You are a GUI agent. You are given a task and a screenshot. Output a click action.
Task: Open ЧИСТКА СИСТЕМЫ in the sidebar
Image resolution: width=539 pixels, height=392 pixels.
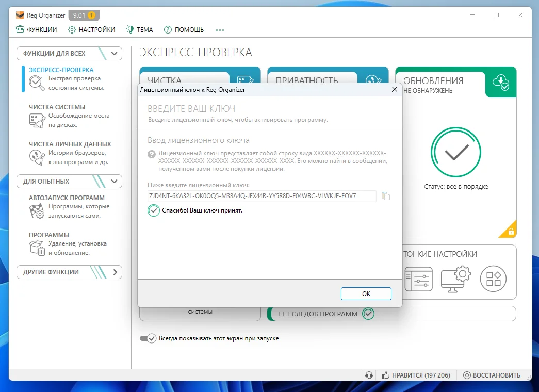[x=57, y=107]
